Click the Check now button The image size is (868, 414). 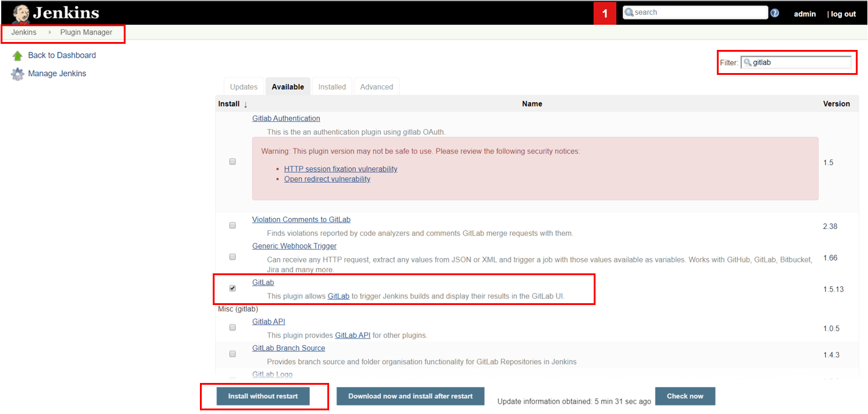click(685, 396)
